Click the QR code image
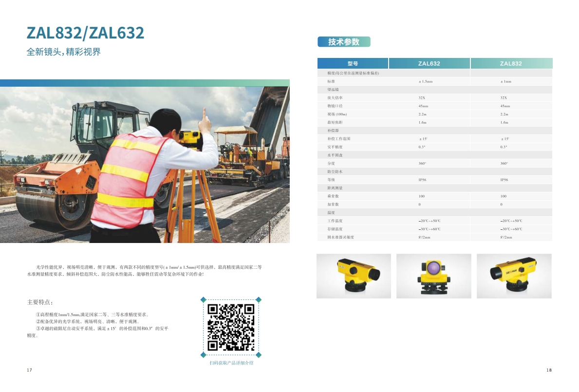Viewport: 579px width, 392px height. 231,327
